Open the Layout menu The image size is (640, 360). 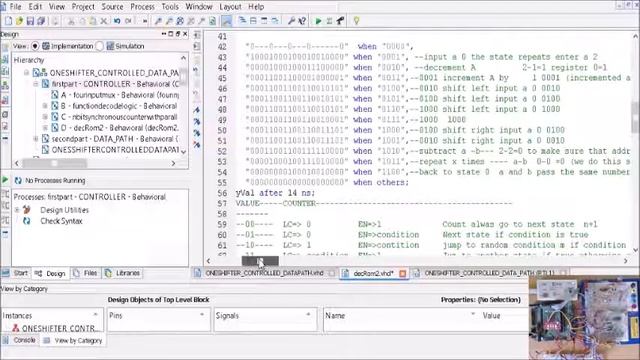point(230,7)
